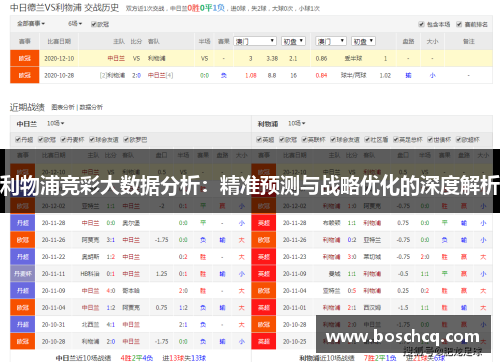Uncheck 英超 filter for 利物浦

pyautogui.click(x=259, y=139)
